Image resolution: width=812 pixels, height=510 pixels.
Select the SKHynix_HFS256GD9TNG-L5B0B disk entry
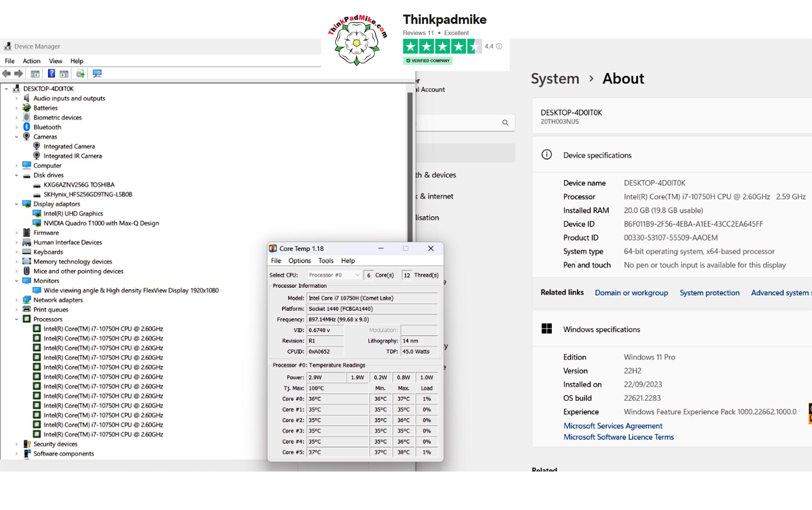(x=88, y=195)
